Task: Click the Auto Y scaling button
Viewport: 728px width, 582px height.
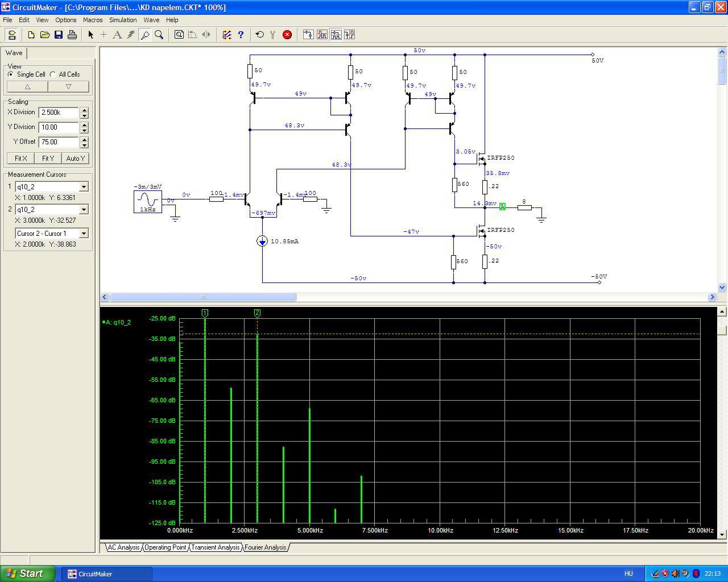Action: pyautogui.click(x=76, y=159)
